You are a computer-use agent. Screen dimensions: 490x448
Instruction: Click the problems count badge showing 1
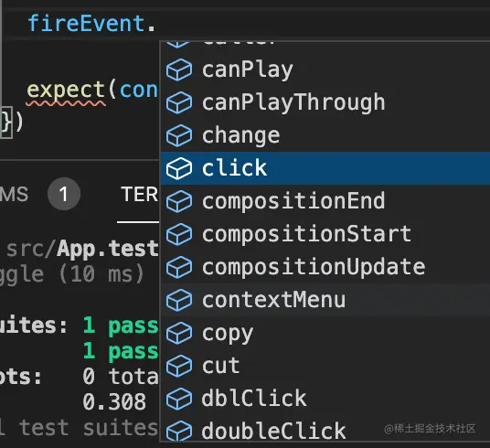(x=64, y=194)
